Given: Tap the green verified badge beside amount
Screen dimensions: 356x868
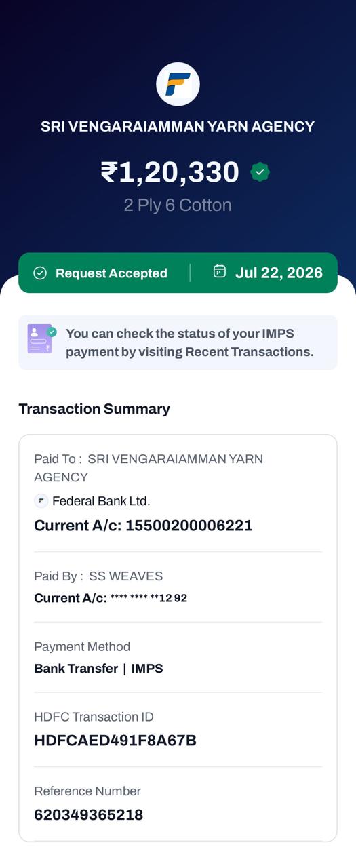Looking at the screenshot, I should pos(260,172).
